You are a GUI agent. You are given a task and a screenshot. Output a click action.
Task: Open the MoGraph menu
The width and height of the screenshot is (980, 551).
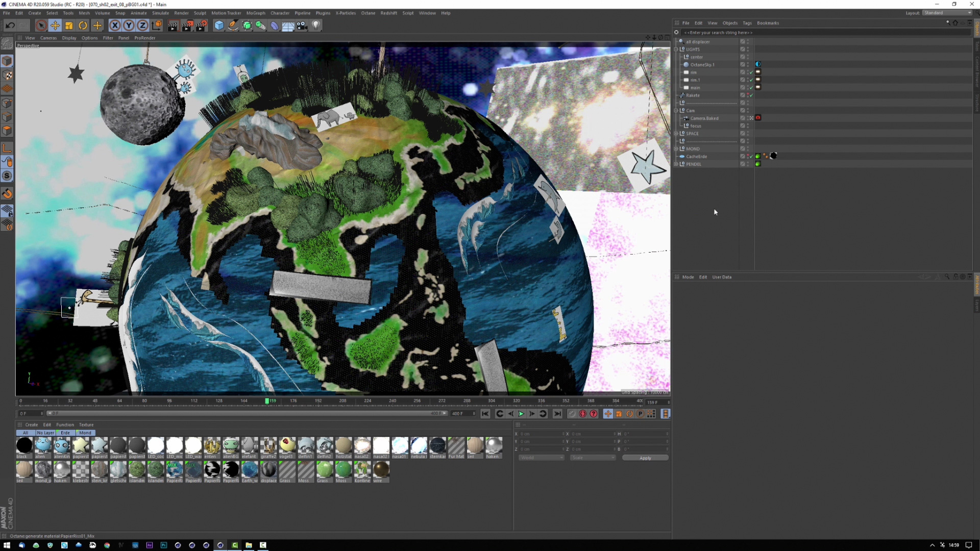255,13
